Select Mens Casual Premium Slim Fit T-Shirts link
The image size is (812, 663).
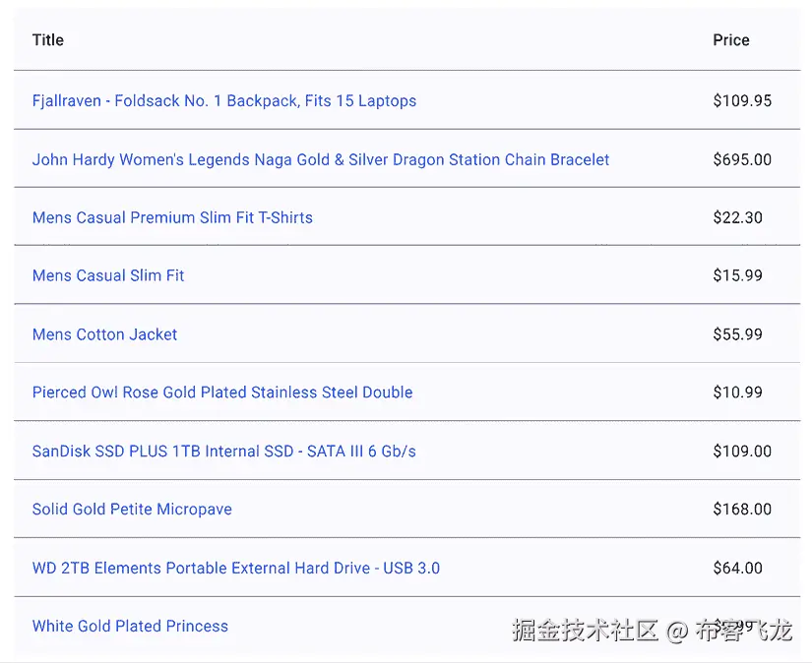(x=172, y=217)
